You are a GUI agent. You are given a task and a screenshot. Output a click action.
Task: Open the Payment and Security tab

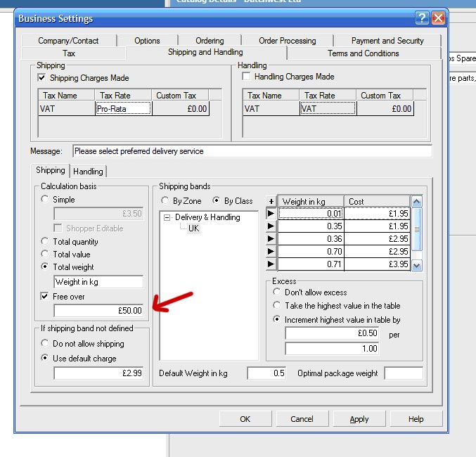(x=387, y=41)
